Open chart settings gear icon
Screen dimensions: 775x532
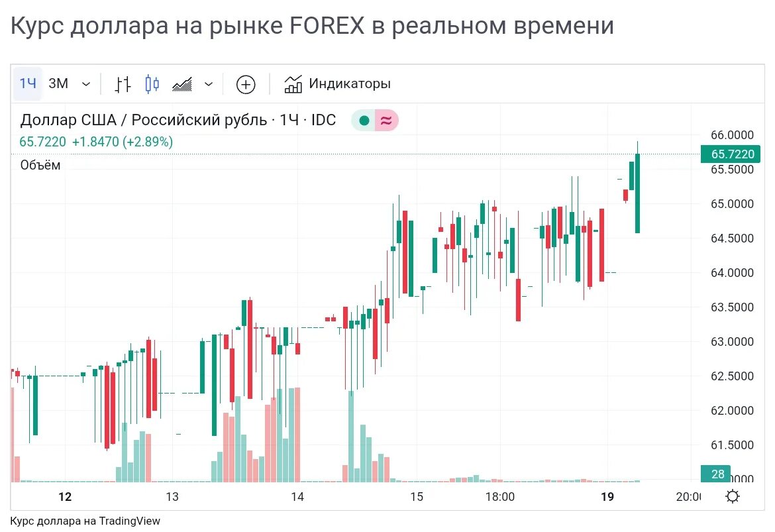coord(733,496)
